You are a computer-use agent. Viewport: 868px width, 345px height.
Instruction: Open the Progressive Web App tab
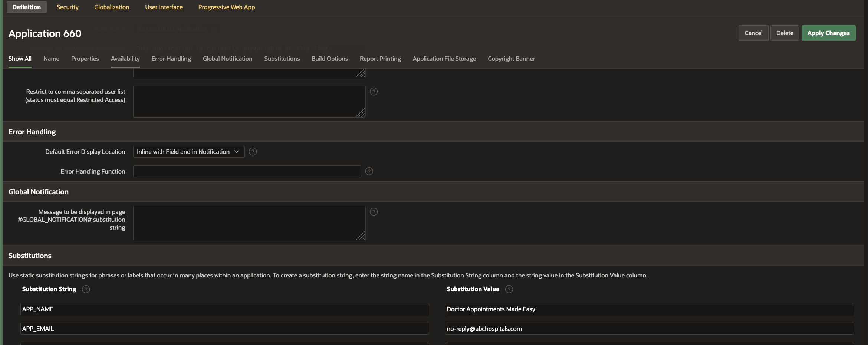[226, 7]
